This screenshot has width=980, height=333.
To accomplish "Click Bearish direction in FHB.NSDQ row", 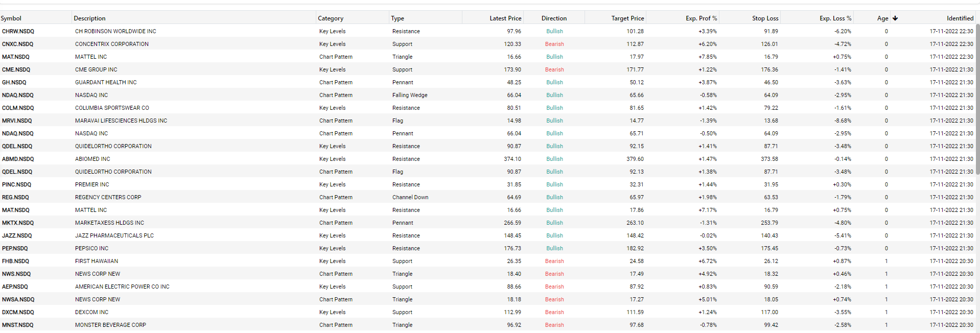I will click(554, 261).
